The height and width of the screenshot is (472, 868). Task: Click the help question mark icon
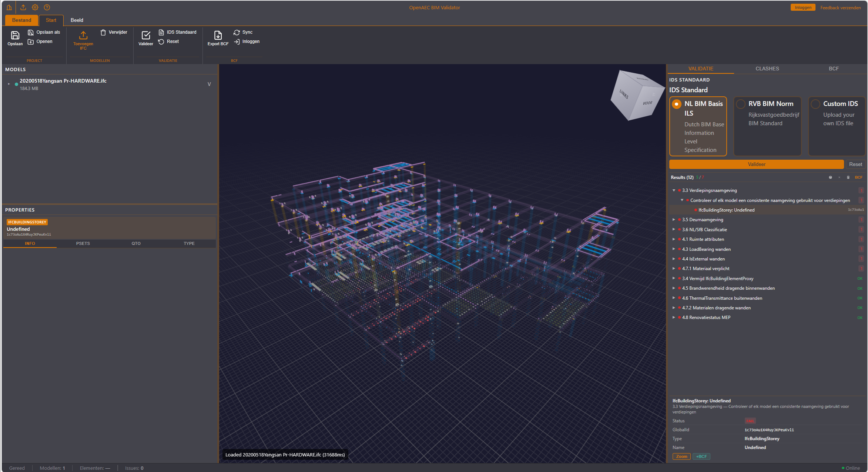point(47,7)
